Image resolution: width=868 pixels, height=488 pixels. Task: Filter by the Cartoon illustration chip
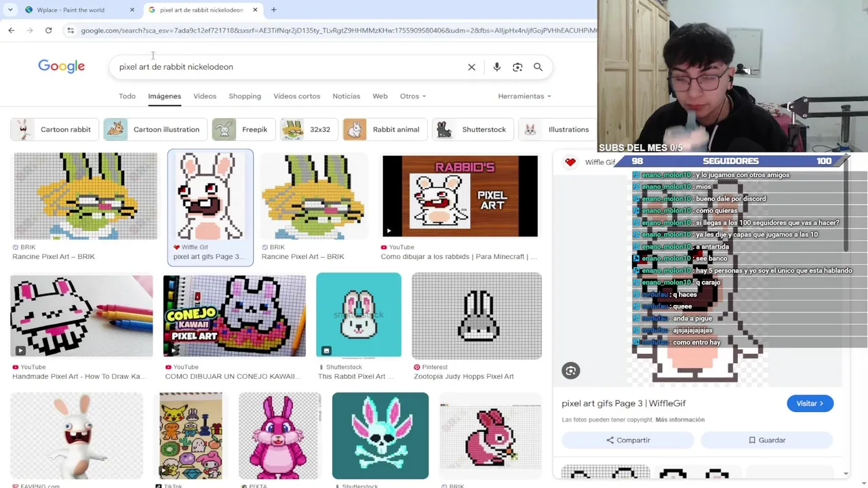(156, 129)
